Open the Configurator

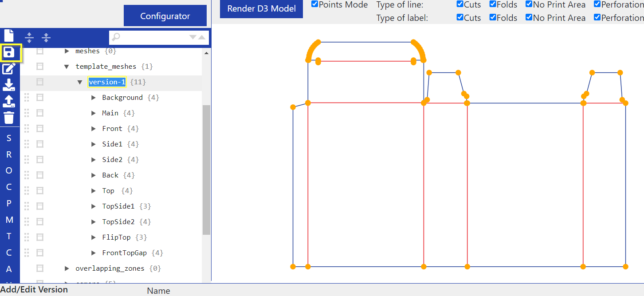point(165,16)
